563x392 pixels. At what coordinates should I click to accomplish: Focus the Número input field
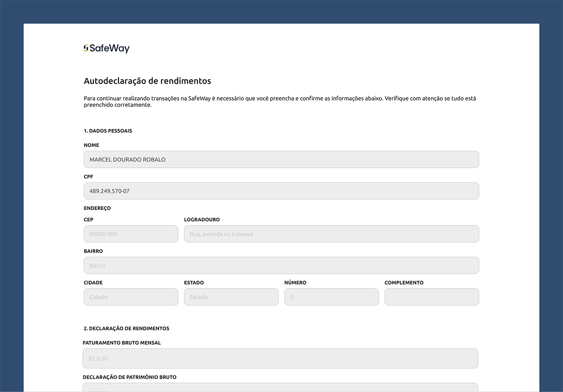[331, 297]
